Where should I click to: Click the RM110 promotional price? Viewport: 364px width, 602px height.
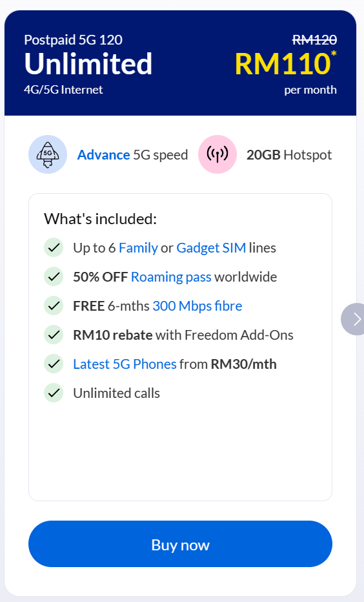283,64
